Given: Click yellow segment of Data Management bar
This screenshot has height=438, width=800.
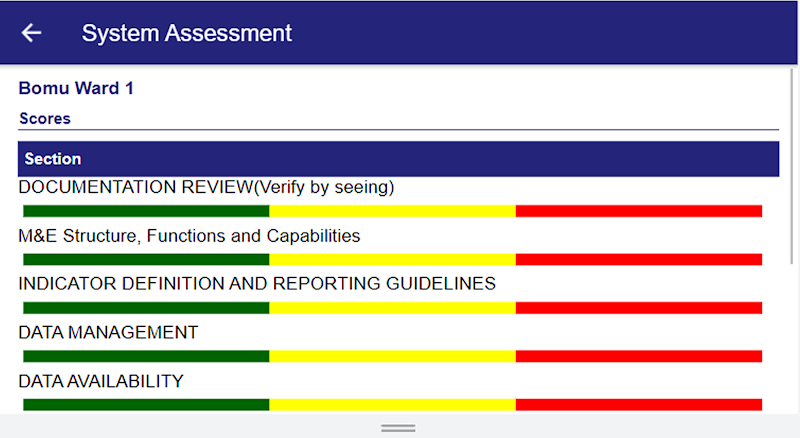Looking at the screenshot, I should [x=392, y=356].
